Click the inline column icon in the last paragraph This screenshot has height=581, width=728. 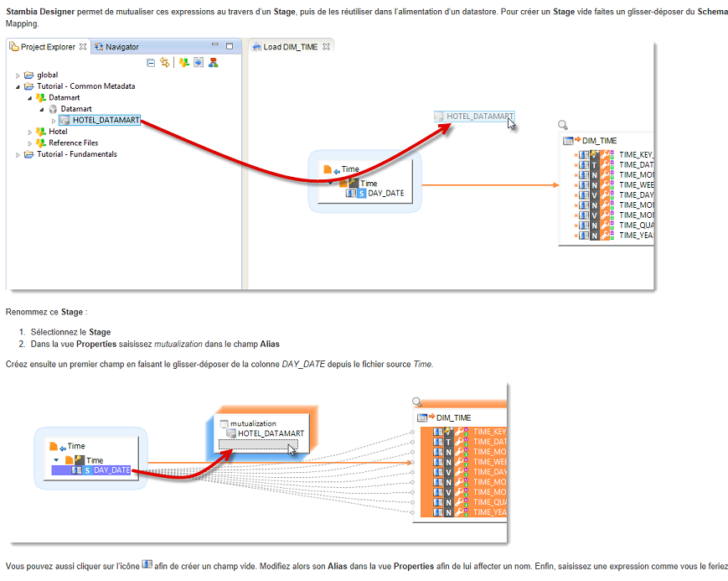(x=147, y=564)
